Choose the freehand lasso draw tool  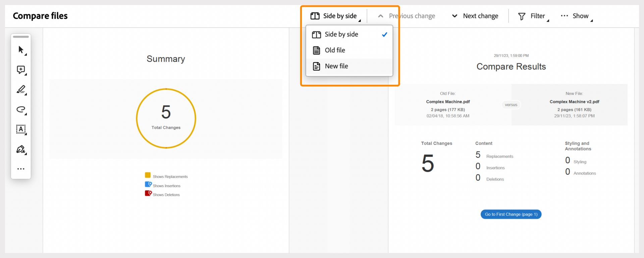(21, 109)
